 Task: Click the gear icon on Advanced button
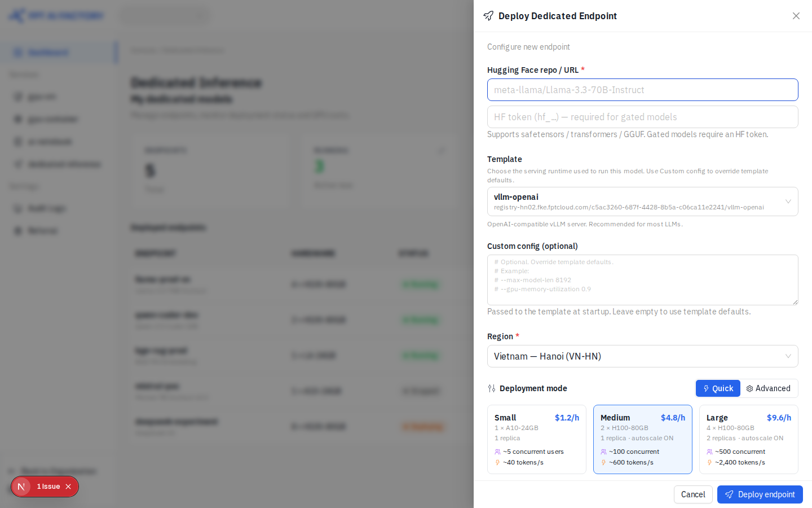coord(749,388)
